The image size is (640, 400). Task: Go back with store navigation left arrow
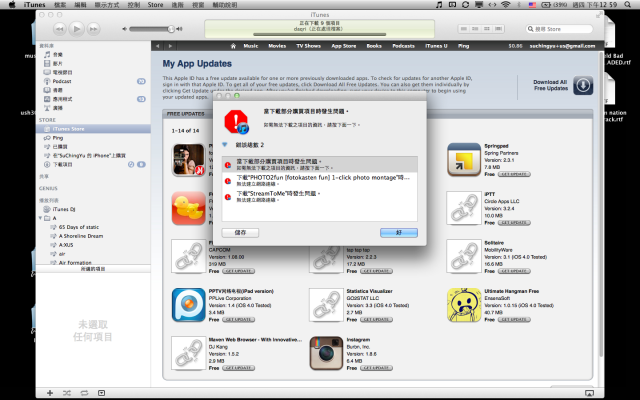point(158,46)
